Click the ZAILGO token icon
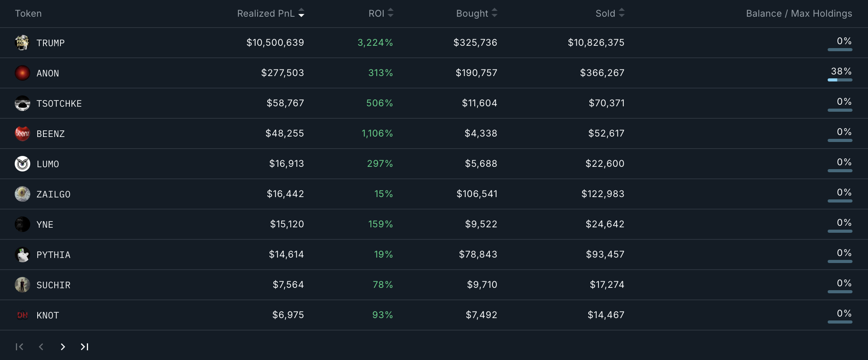 [22, 194]
